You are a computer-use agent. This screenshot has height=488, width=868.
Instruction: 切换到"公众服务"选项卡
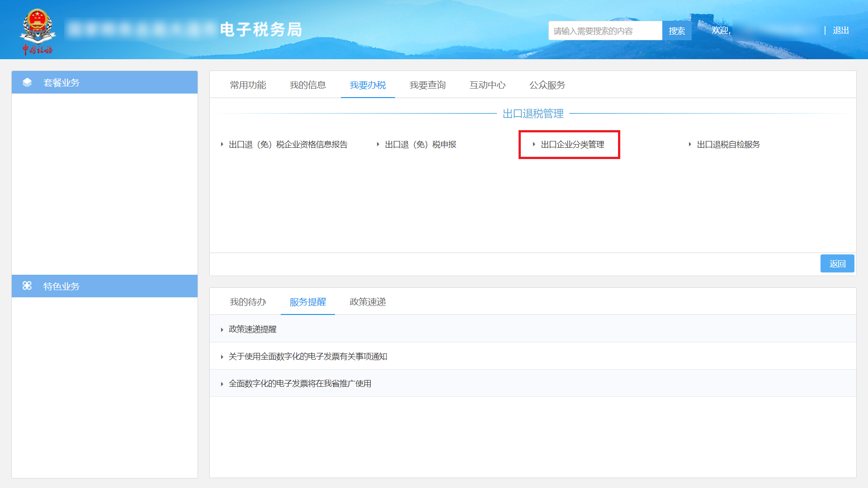click(547, 85)
